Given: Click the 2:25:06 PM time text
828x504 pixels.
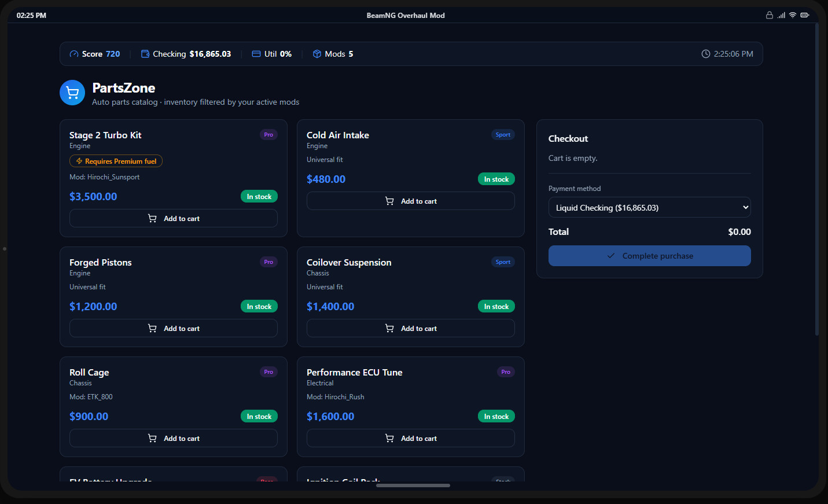Looking at the screenshot, I should (734, 54).
